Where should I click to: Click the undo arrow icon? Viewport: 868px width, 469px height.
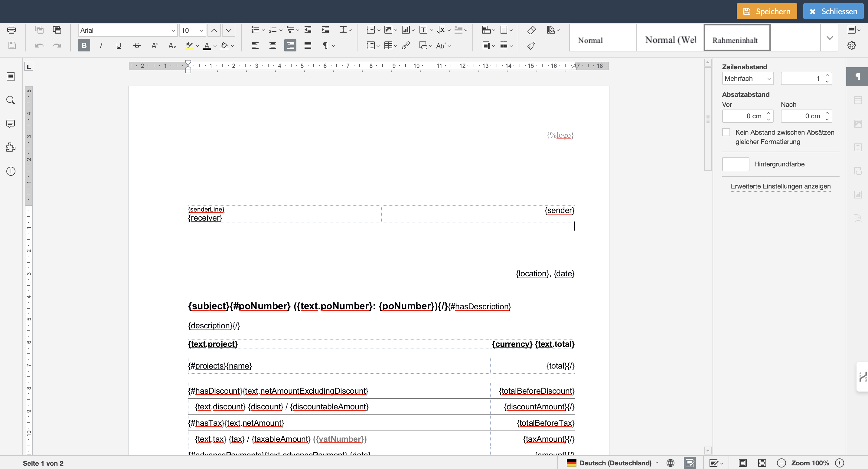pos(39,45)
